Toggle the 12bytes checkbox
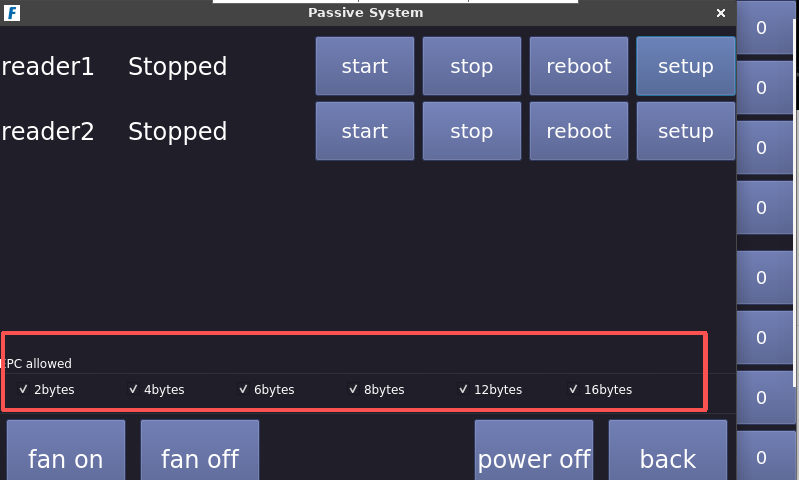The height and width of the screenshot is (480, 799). 464,389
